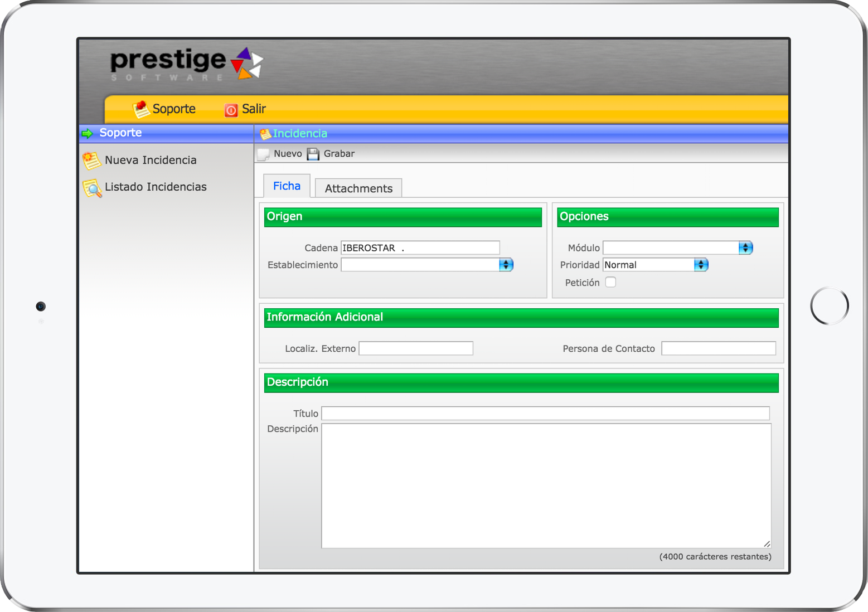The height and width of the screenshot is (612, 868).
Task: Click the Nueva Incidencia note icon
Action: [x=91, y=161]
